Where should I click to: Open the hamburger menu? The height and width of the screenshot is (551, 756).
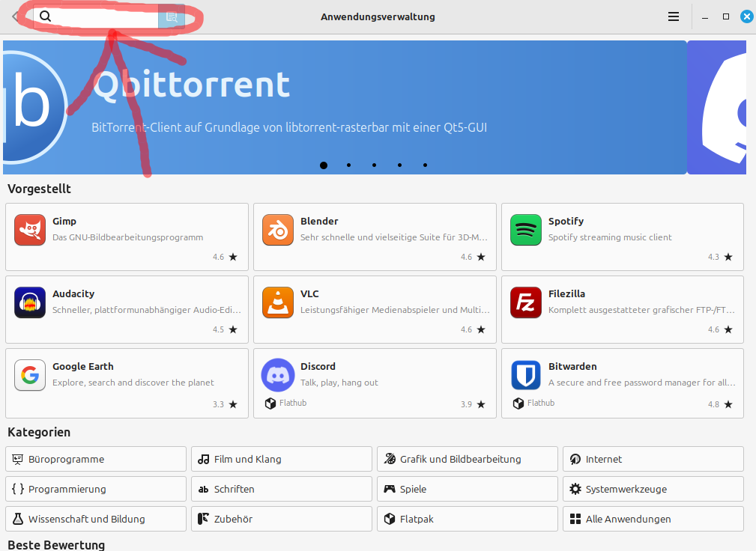[x=674, y=17]
